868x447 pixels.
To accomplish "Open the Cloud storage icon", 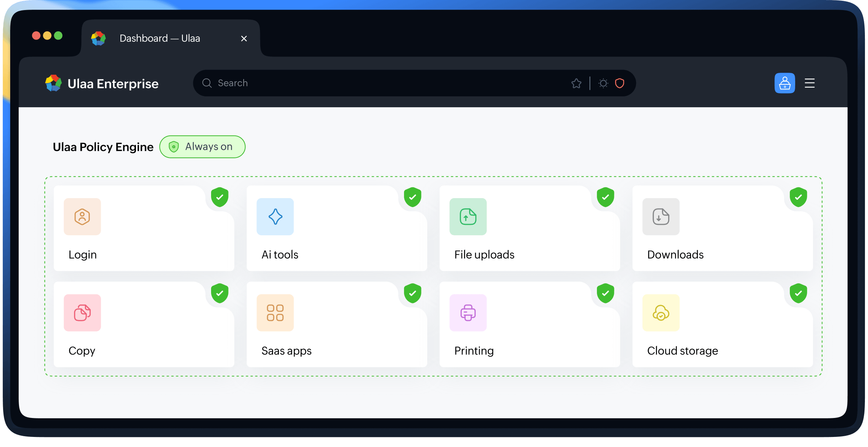I will pos(661,313).
